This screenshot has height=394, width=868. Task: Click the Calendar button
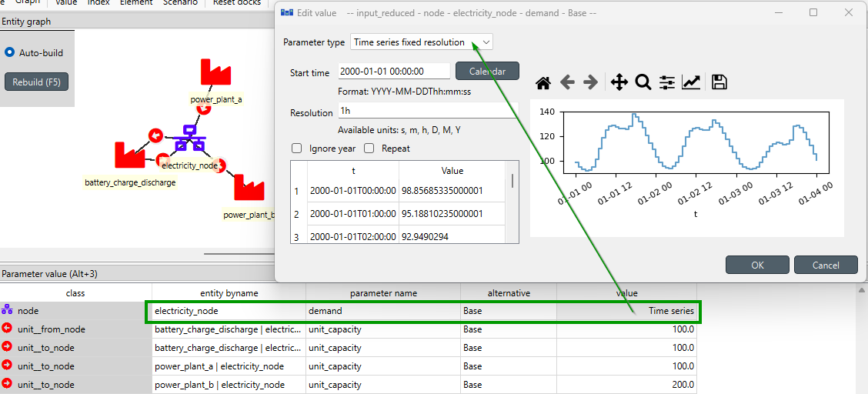487,72
